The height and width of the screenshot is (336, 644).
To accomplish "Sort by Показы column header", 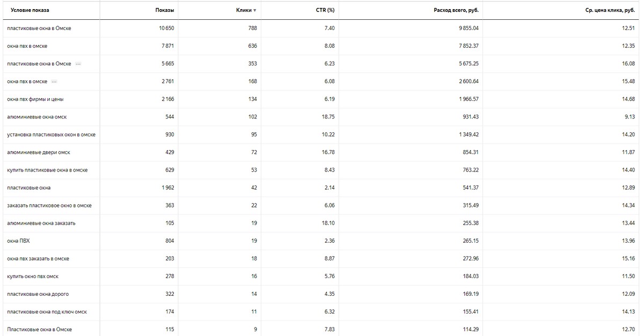I will [x=165, y=10].
